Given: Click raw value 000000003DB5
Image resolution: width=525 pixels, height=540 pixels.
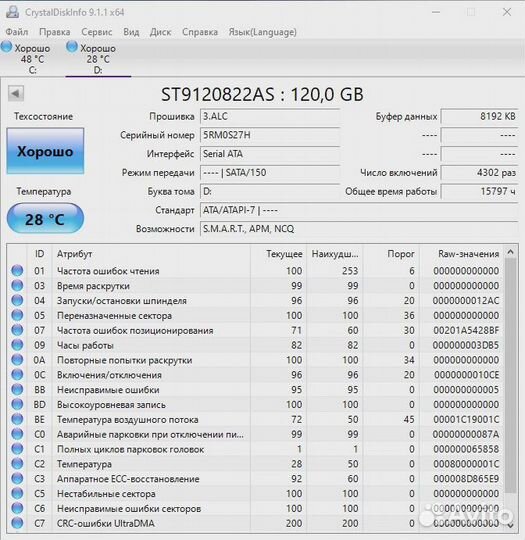Looking at the screenshot, I should click(x=466, y=345).
